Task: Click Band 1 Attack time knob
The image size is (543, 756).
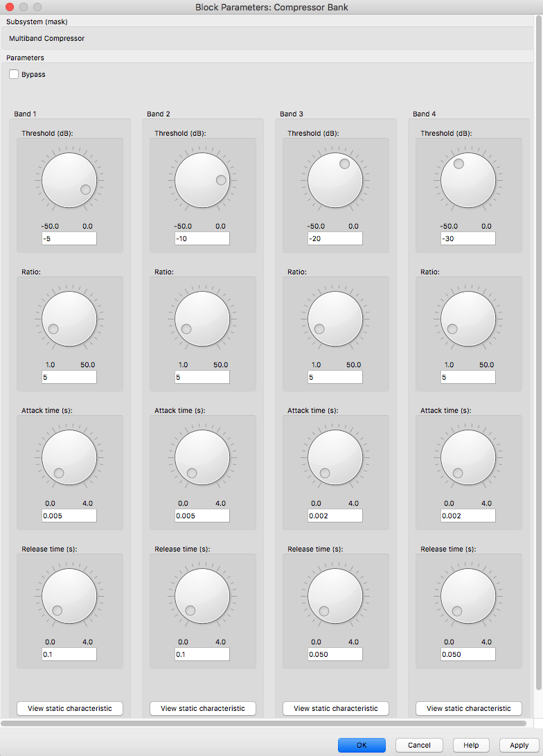Action: tap(69, 457)
